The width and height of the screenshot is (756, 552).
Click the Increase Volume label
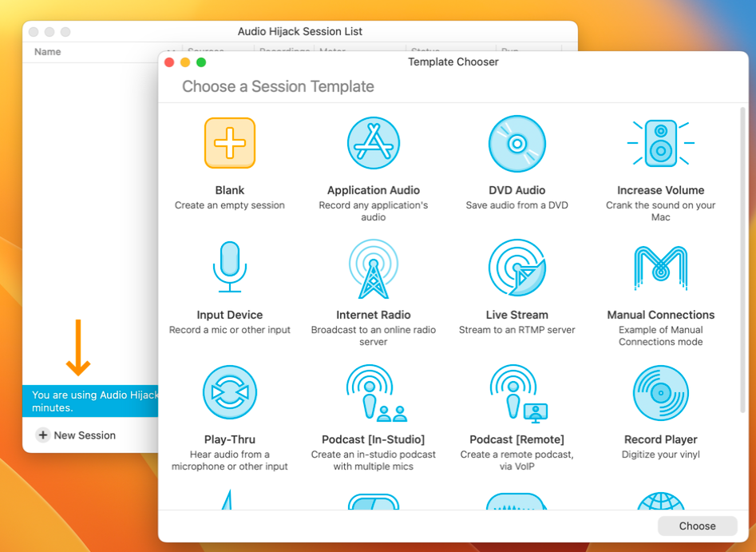coord(660,190)
